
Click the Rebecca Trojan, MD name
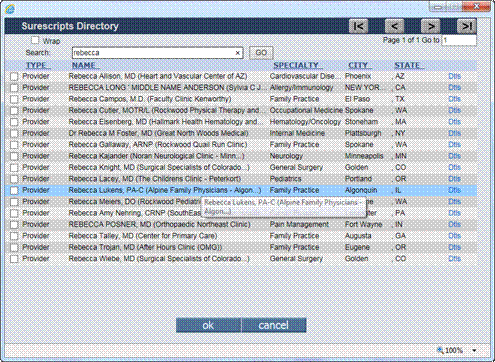tap(145, 247)
